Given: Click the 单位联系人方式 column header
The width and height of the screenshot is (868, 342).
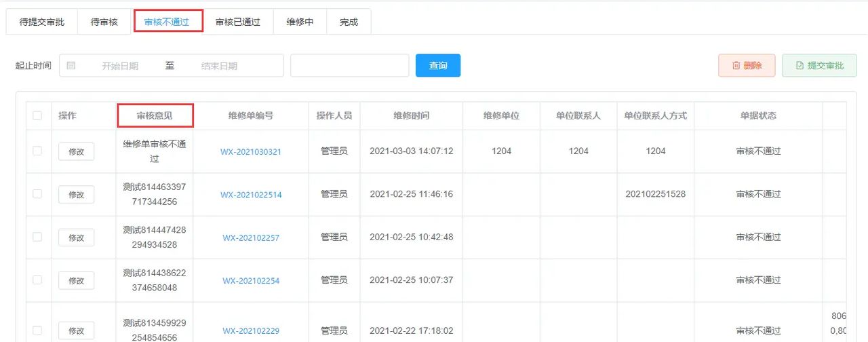Looking at the screenshot, I should coord(656,116).
